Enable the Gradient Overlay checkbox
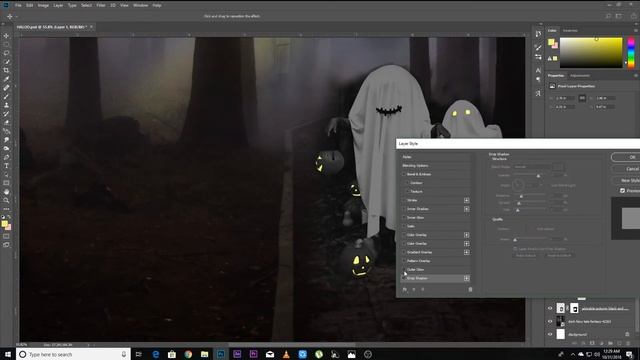The width and height of the screenshot is (640, 360). tap(404, 252)
